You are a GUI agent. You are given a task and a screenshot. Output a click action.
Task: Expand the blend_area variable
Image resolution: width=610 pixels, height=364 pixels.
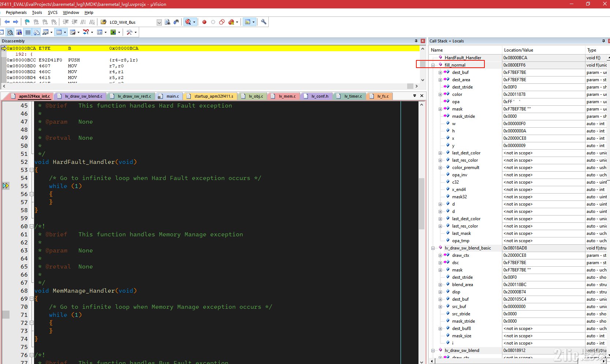click(x=440, y=285)
